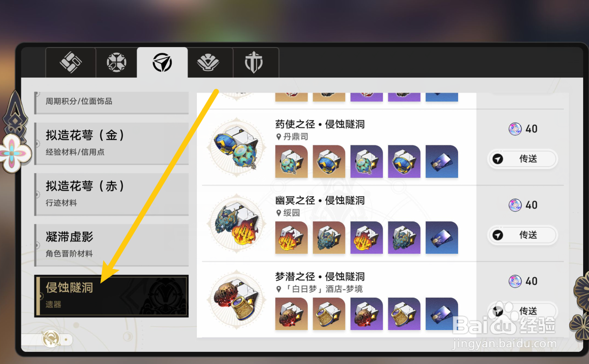The image size is (589, 364).
Task: Select 拟造花萼（金） category
Action: (x=111, y=142)
